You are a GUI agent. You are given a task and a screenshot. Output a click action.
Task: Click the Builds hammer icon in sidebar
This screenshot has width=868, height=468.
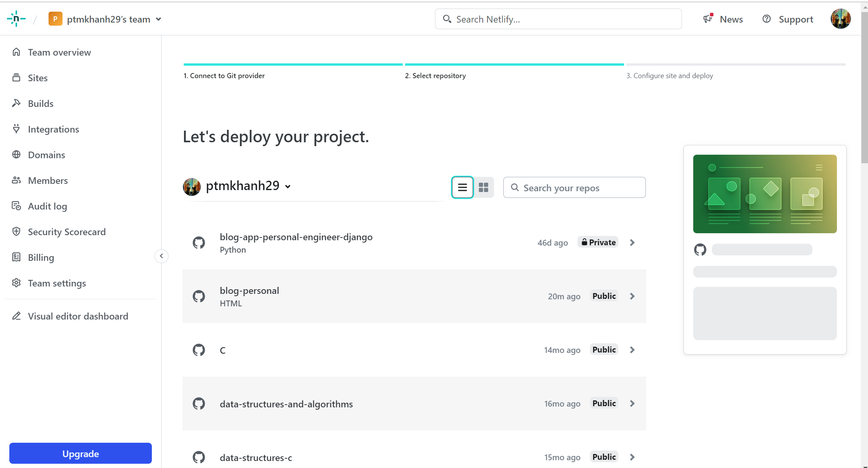pyautogui.click(x=16, y=103)
